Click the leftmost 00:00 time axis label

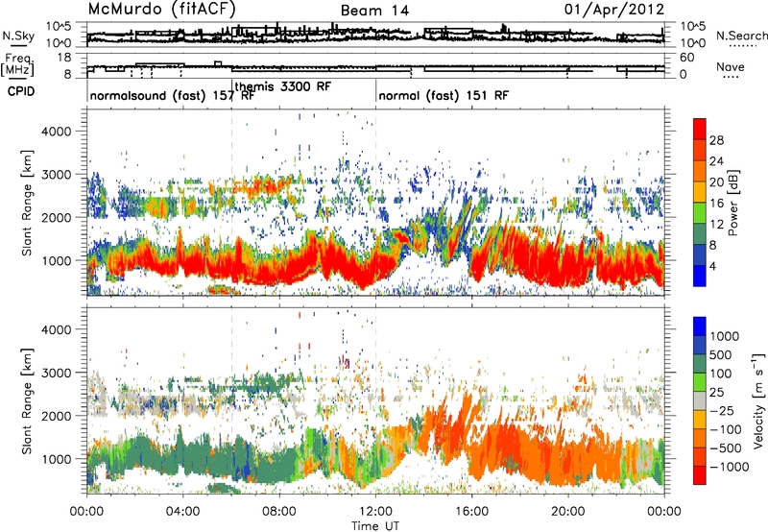click(87, 512)
